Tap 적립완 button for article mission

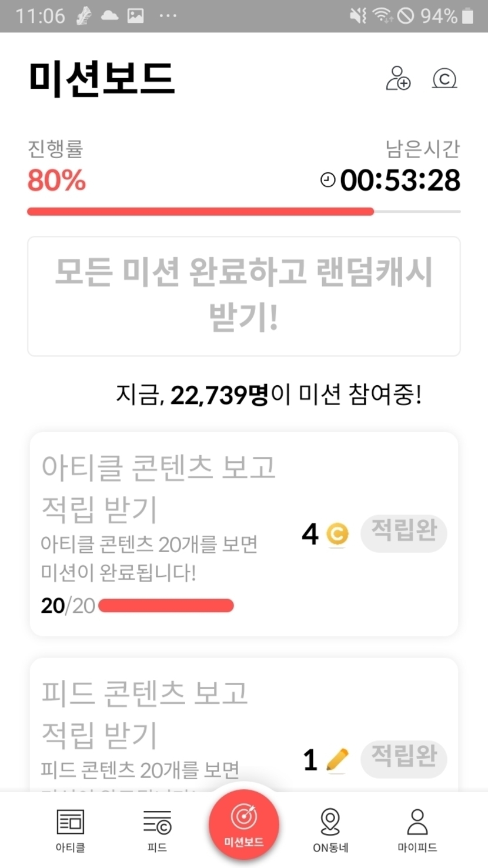click(x=403, y=533)
